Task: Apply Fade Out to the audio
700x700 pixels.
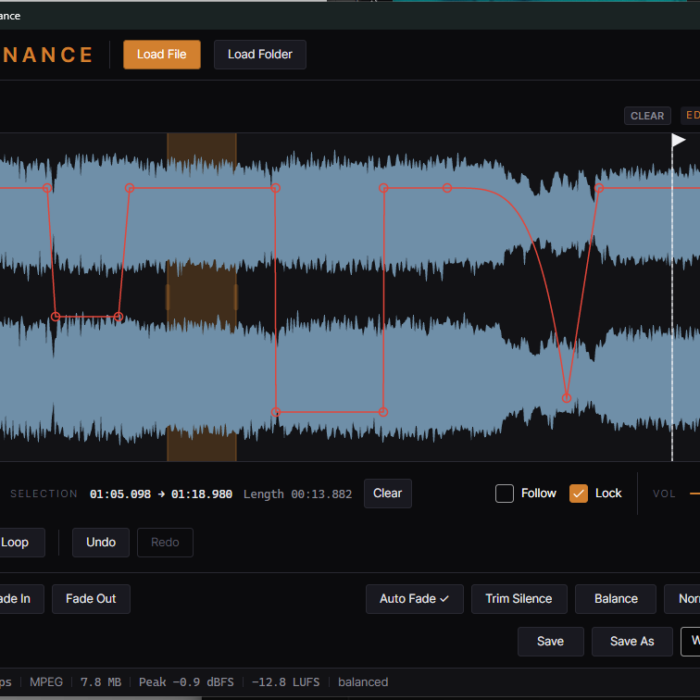Action: (91, 599)
